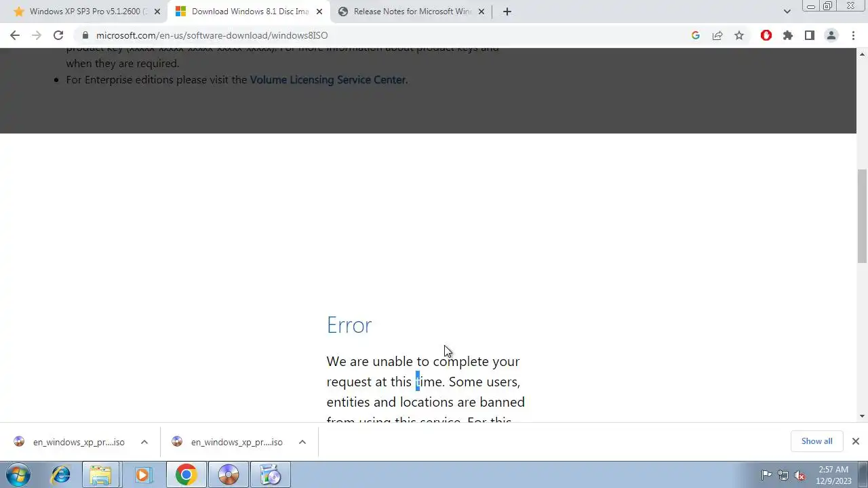Expand options for second iso download
Image resolution: width=868 pixels, height=488 pixels.
pos(302,442)
